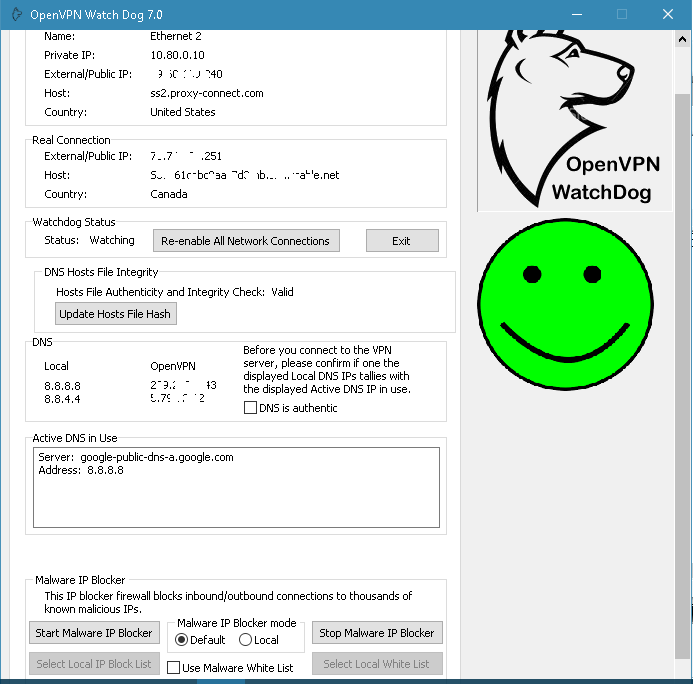The height and width of the screenshot is (684, 693).
Task: Click the Ethernet 2 adapter name
Action: pos(175,36)
